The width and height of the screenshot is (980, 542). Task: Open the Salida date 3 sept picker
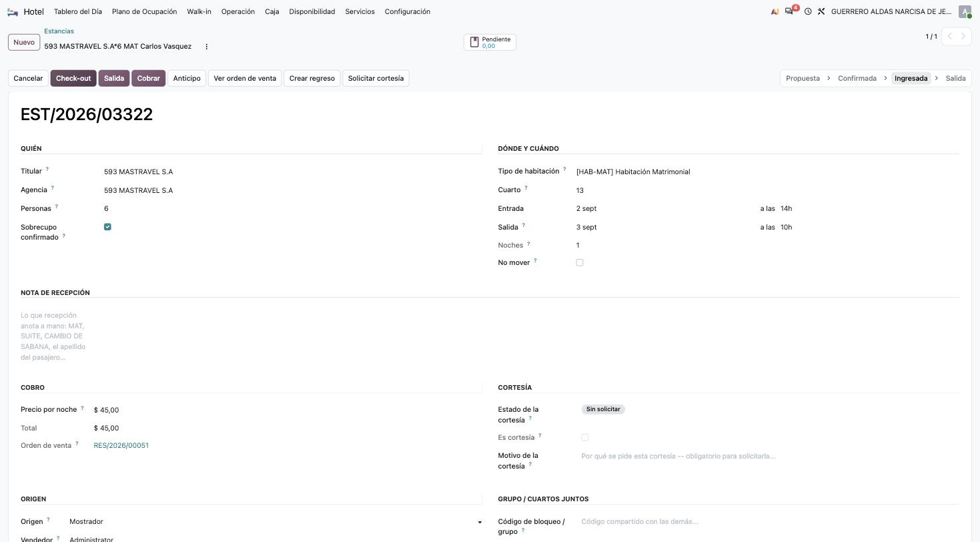point(586,227)
